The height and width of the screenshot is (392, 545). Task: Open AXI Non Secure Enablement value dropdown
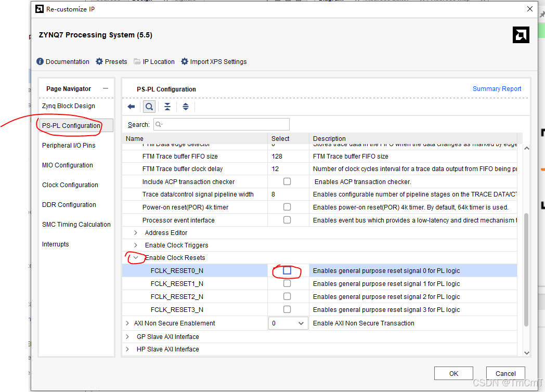tap(288, 323)
